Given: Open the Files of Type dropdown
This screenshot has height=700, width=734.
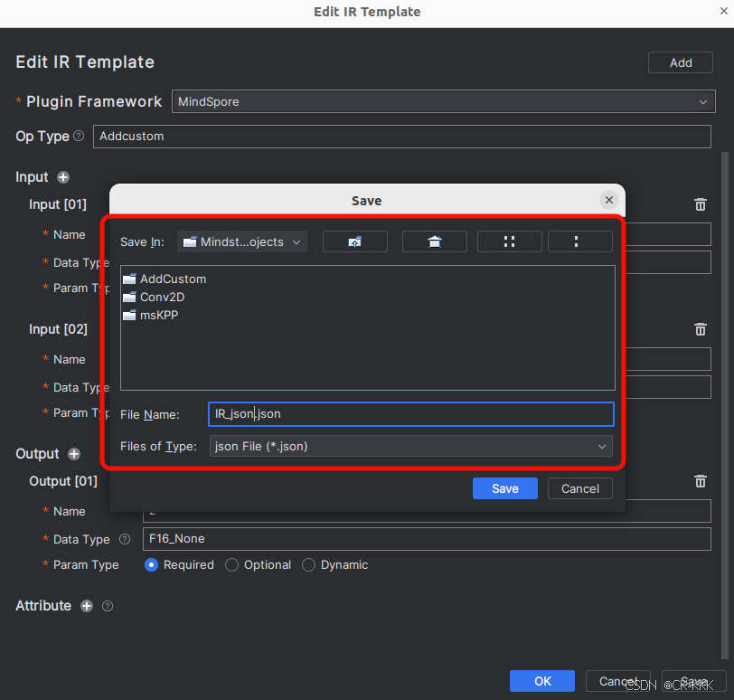Looking at the screenshot, I should click(x=411, y=446).
